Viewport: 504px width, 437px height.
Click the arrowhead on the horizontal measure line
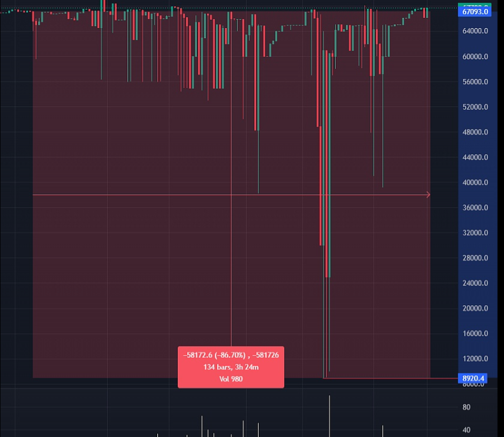tap(428, 194)
